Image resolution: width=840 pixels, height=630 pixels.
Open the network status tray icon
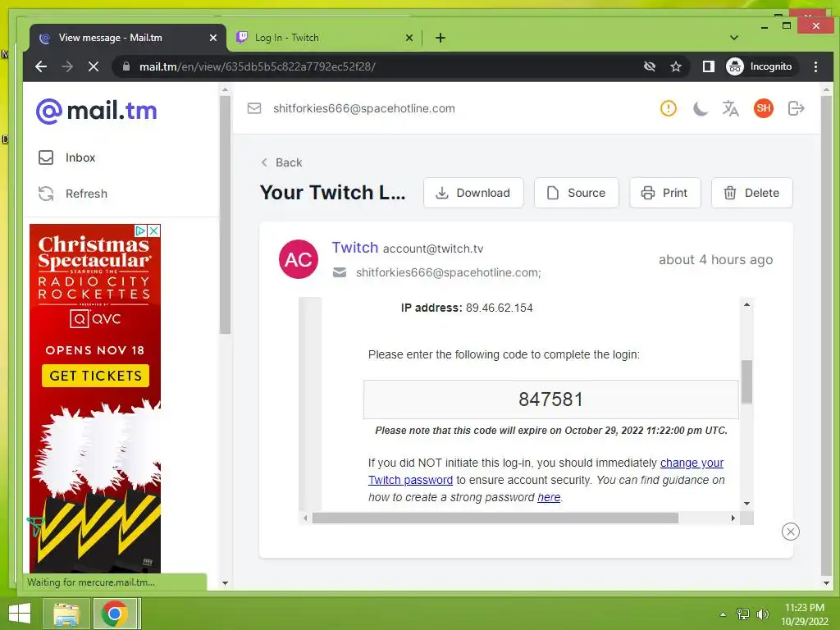(743, 614)
